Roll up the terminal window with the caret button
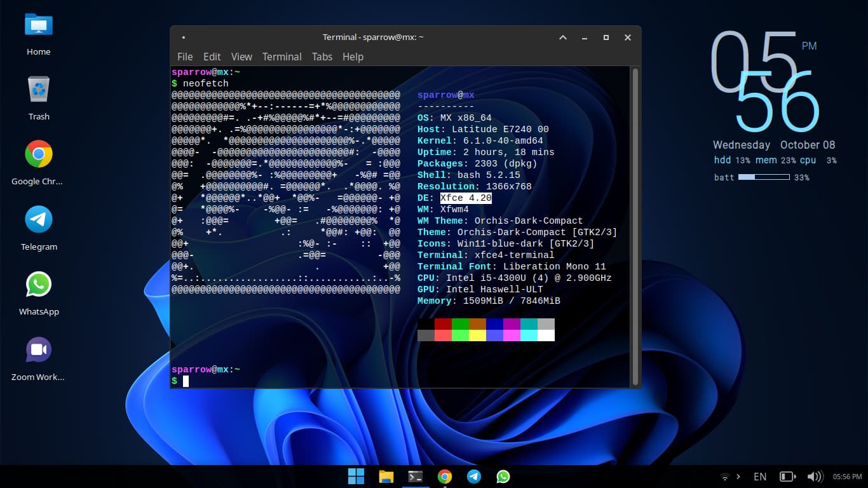This screenshot has width=868, height=488. tap(563, 37)
